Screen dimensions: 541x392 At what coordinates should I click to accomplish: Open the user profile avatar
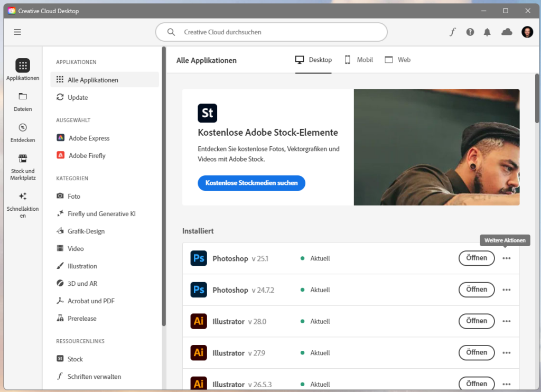pos(527,32)
